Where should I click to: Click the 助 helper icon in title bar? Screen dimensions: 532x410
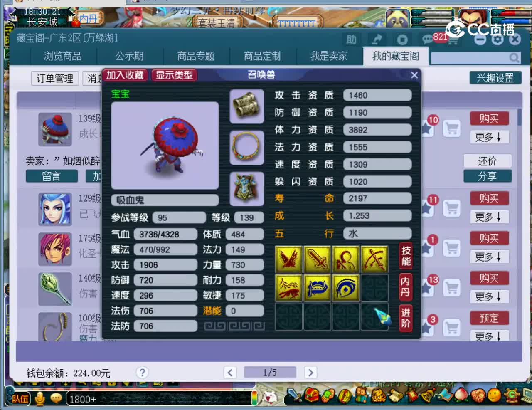click(x=352, y=40)
